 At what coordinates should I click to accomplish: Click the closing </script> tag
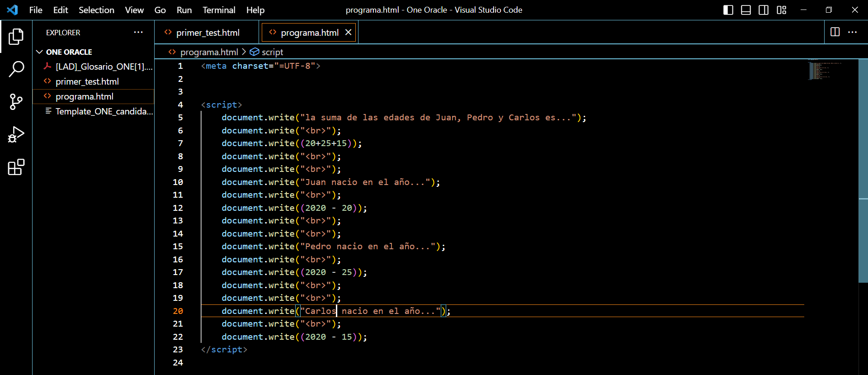(224, 350)
